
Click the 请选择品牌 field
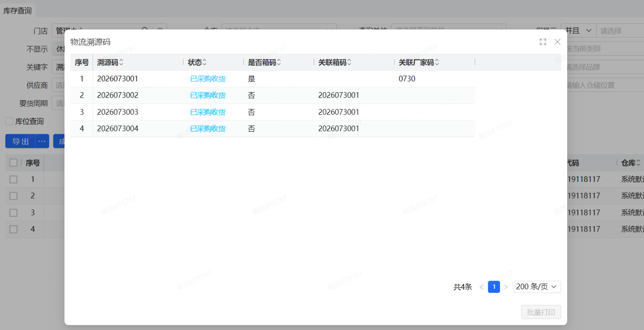(605, 67)
